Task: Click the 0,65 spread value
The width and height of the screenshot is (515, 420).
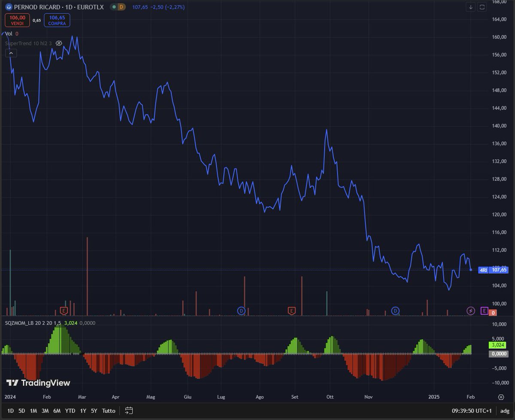Action: pos(37,20)
